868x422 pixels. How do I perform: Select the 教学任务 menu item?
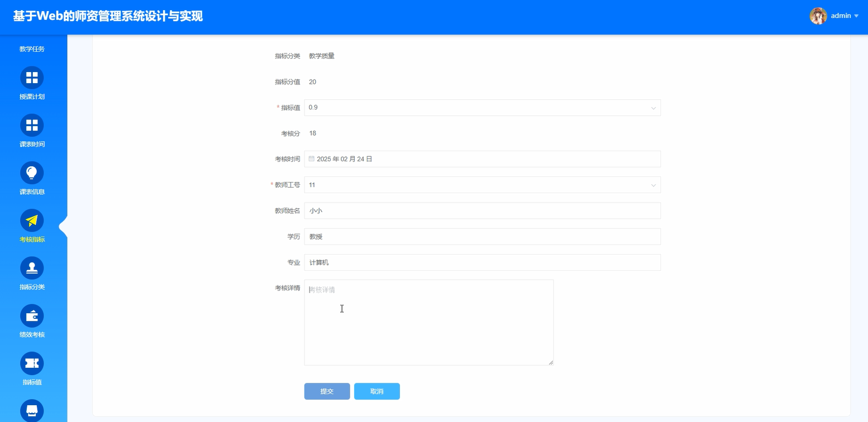coord(32,49)
